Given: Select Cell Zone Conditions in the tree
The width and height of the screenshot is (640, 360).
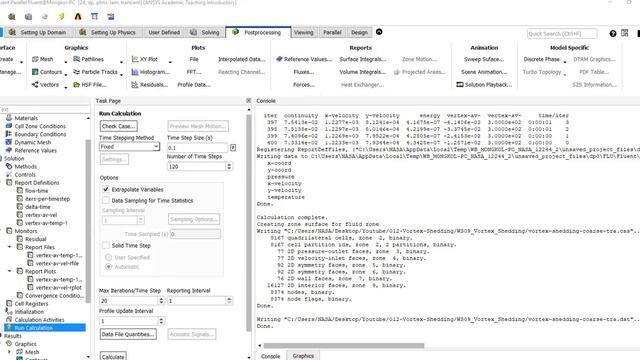Looking at the screenshot, I should 40,126.
